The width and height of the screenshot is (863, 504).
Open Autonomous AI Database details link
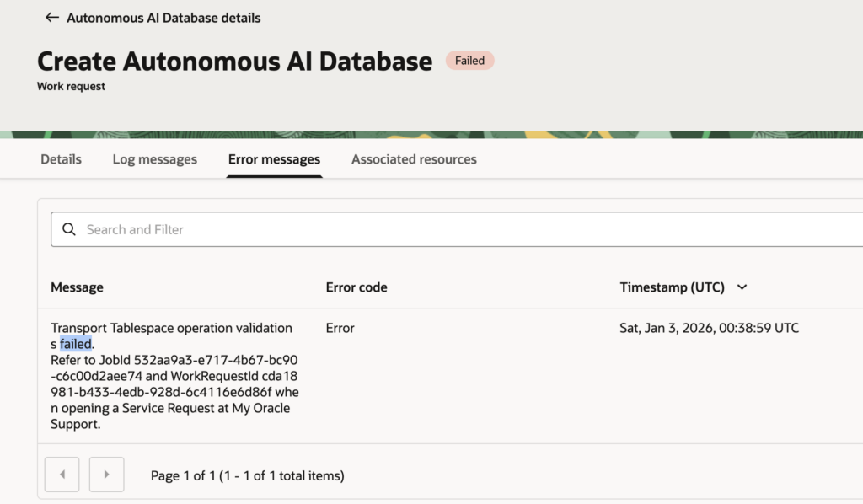pos(163,18)
